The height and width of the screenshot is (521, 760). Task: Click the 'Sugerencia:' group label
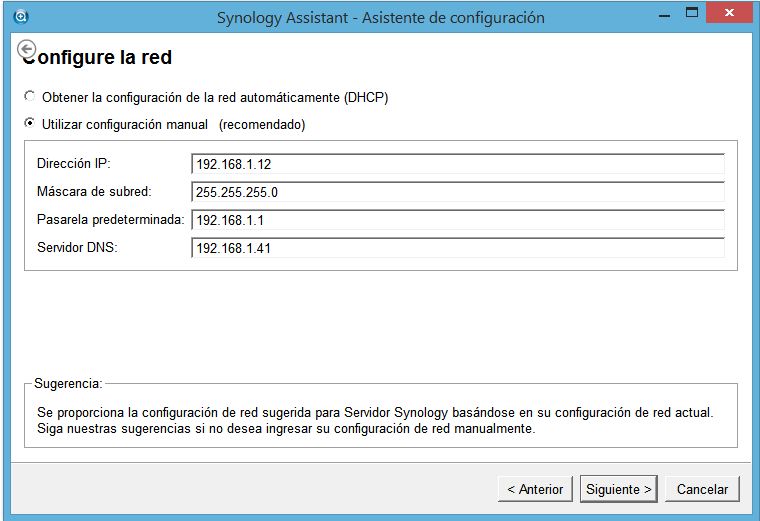68,383
